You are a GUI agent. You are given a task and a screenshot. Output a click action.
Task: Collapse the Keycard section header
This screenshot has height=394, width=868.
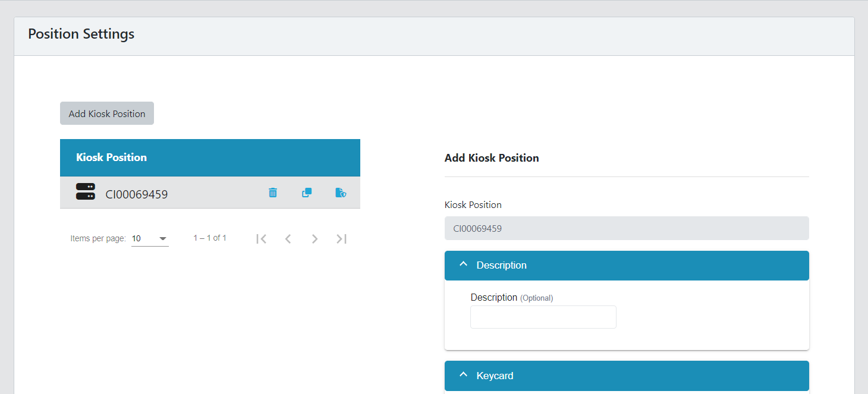point(626,376)
